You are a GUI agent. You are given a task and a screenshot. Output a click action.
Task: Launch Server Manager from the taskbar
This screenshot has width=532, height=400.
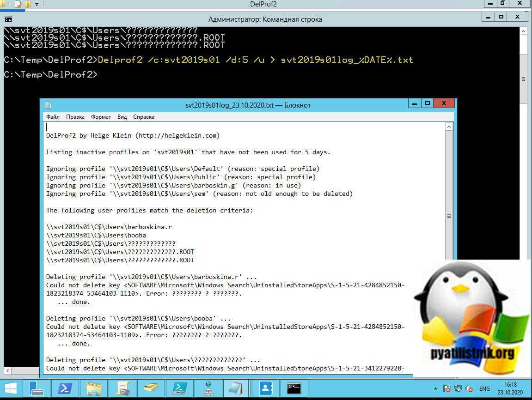(x=36, y=388)
